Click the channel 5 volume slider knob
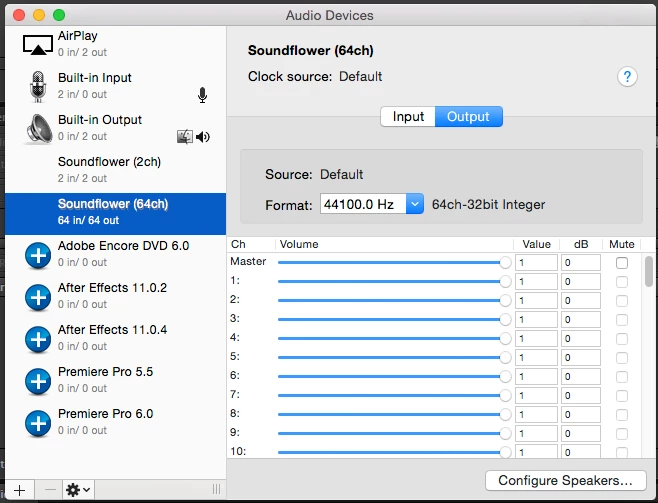Image resolution: width=658 pixels, height=503 pixels. tap(505, 357)
